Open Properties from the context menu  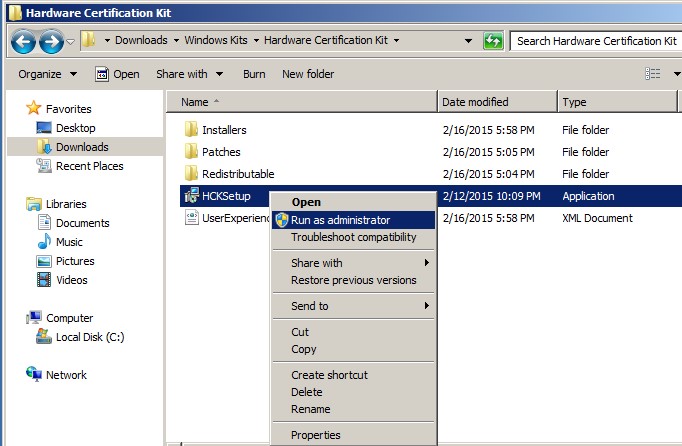click(353, 435)
